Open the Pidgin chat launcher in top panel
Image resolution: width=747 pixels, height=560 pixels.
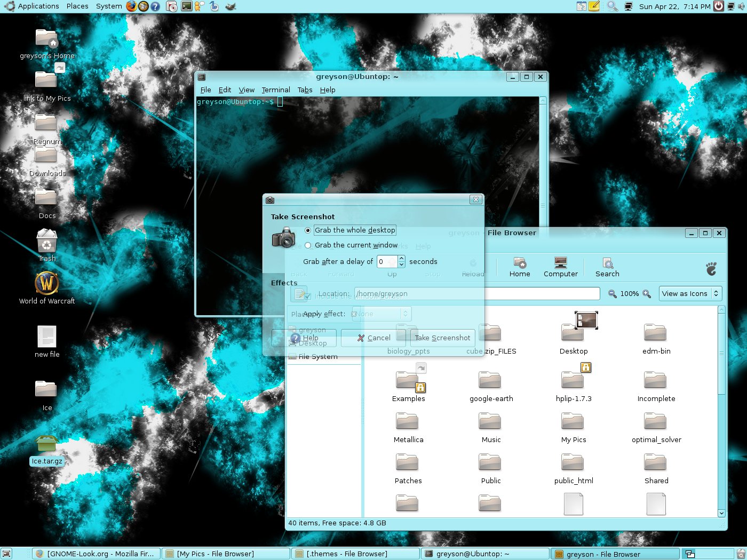click(200, 6)
